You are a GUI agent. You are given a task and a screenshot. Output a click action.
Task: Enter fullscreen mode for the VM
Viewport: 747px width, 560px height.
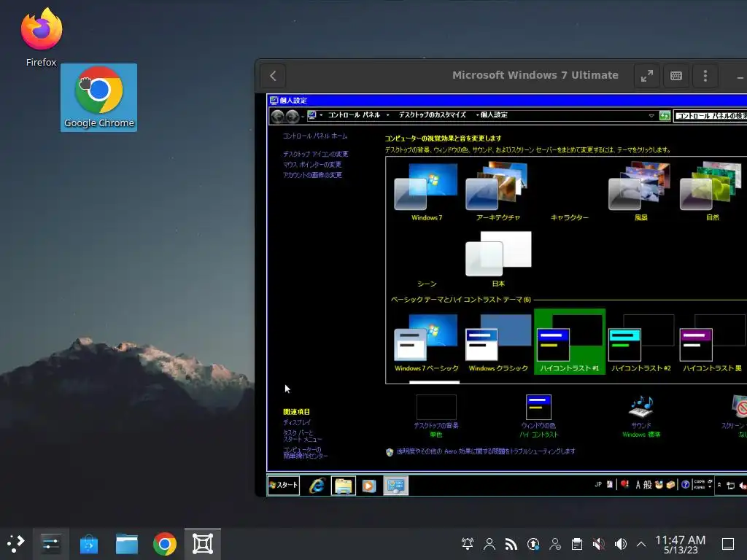(x=646, y=76)
